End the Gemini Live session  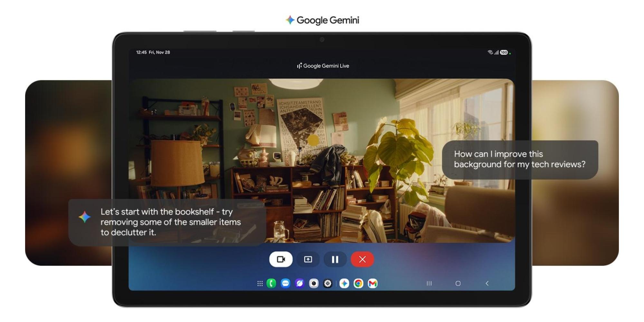pos(362,259)
